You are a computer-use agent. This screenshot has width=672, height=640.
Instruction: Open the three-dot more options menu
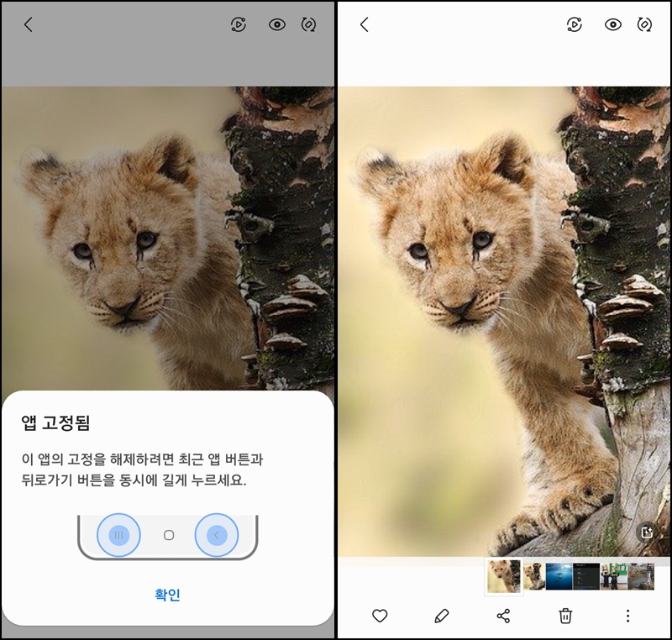pyautogui.click(x=627, y=616)
